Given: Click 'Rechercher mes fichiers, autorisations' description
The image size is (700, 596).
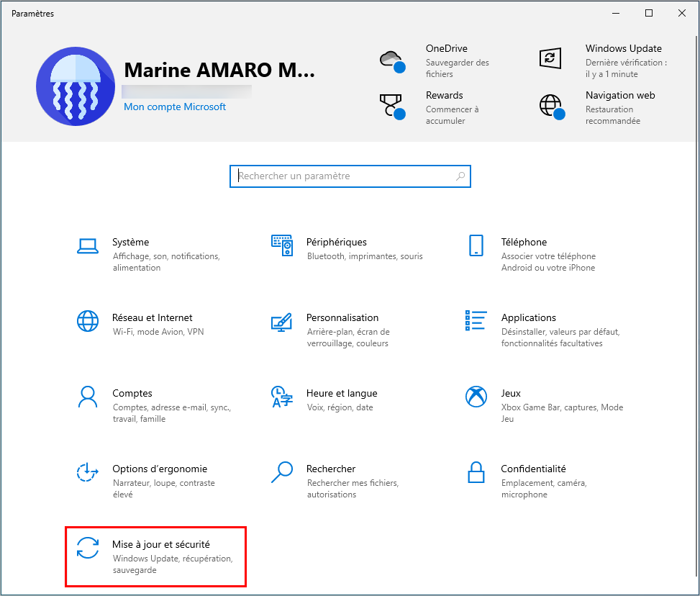Looking at the screenshot, I should (x=353, y=488).
